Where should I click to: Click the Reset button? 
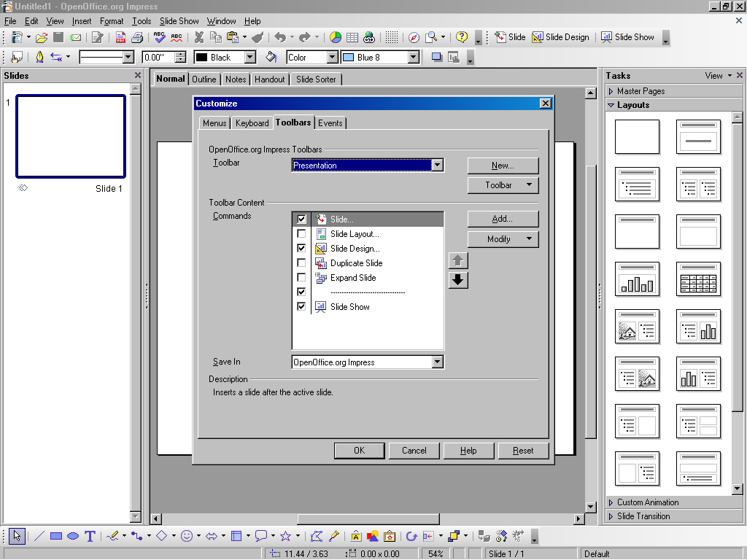523,451
